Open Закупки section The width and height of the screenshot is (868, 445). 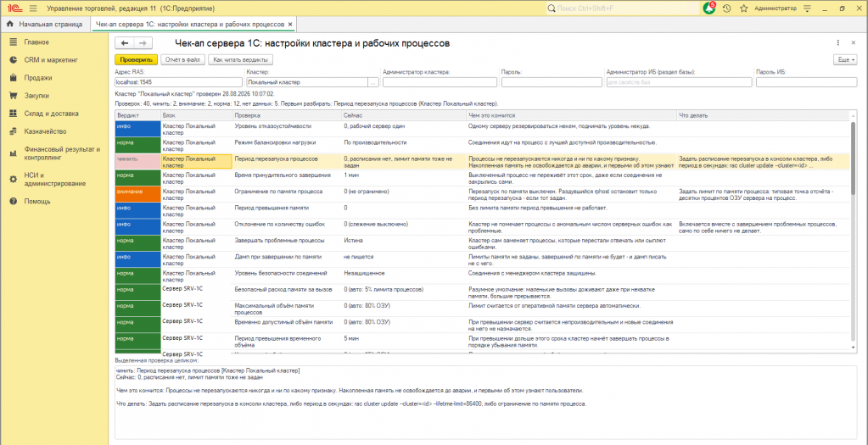click(x=36, y=96)
